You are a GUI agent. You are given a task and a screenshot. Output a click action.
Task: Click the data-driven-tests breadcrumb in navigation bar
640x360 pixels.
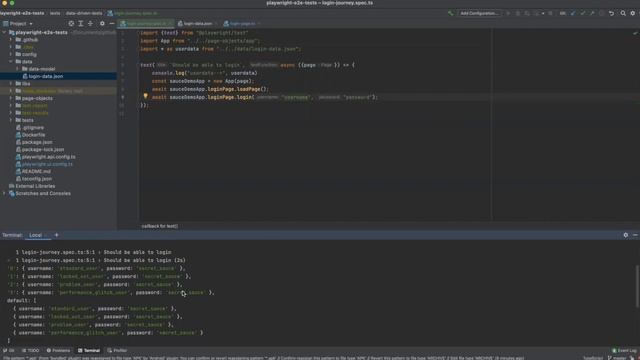(84, 13)
